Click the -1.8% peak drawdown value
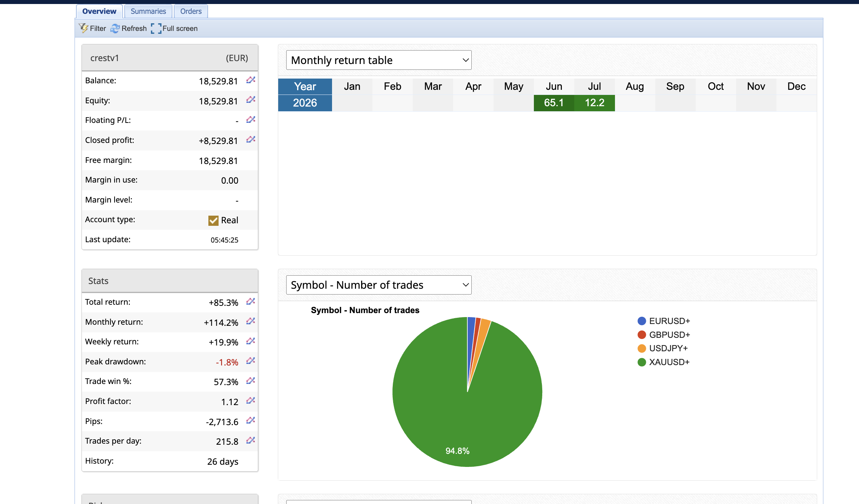The width and height of the screenshot is (859, 504). 227,362
